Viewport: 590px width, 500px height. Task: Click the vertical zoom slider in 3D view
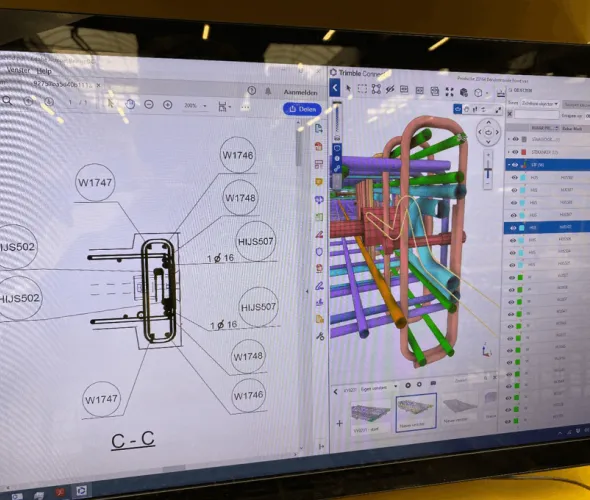click(488, 169)
